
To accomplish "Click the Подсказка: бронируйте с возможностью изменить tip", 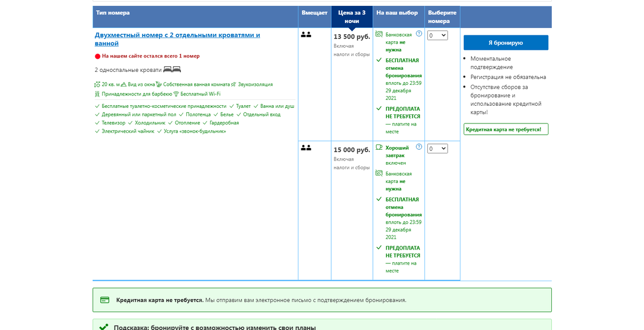I will tap(215, 327).
